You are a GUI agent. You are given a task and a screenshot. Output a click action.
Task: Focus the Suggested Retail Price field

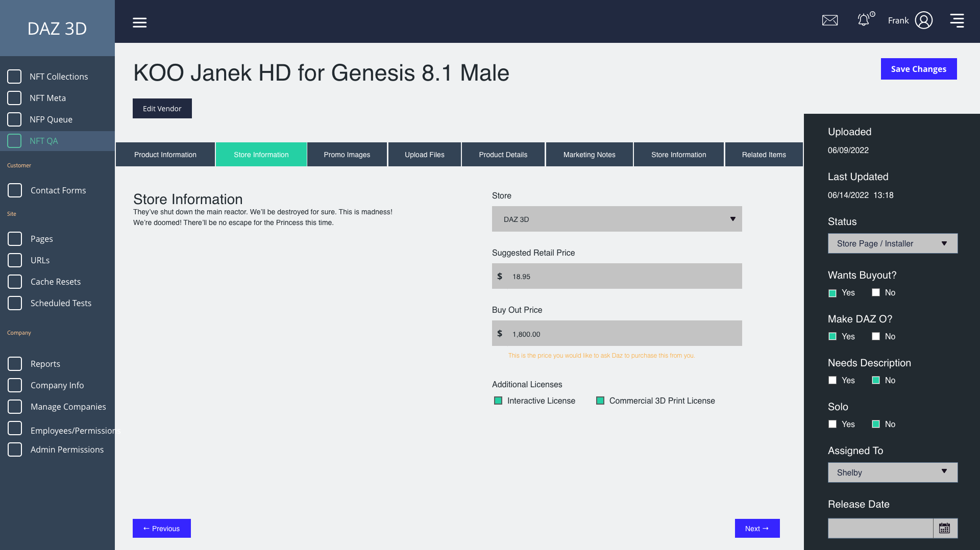pyautogui.click(x=617, y=276)
